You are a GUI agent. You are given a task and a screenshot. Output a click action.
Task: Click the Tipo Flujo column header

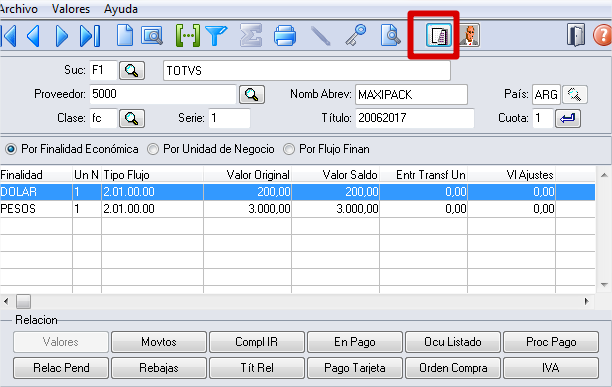[152, 175]
